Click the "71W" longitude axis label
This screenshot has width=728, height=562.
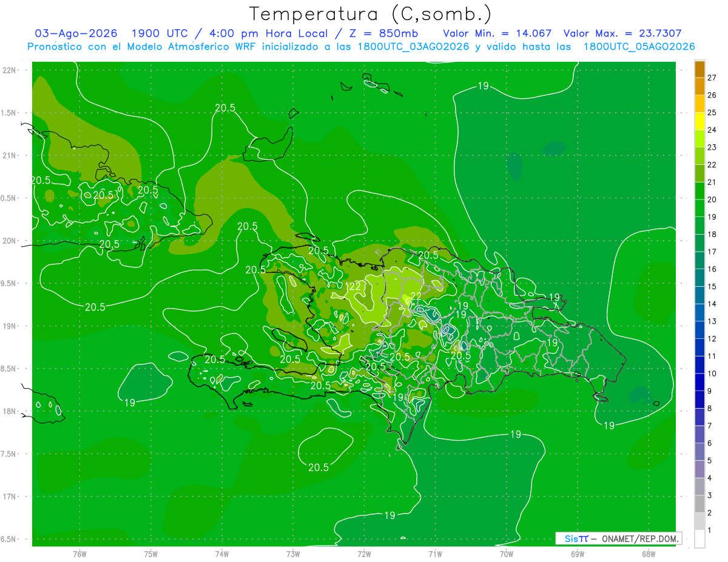click(x=435, y=554)
